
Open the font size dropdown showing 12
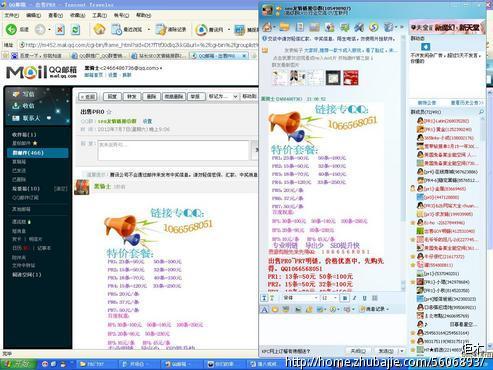[329, 298]
